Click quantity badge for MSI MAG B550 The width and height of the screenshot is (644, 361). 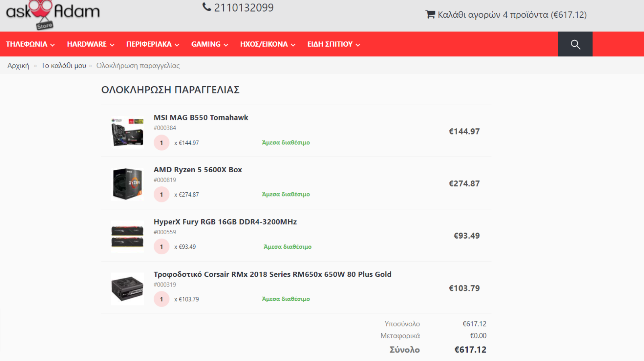tap(161, 142)
